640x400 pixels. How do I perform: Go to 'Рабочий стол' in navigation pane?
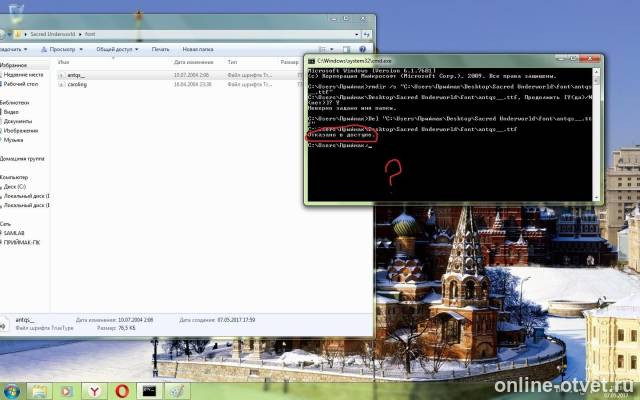point(21,84)
